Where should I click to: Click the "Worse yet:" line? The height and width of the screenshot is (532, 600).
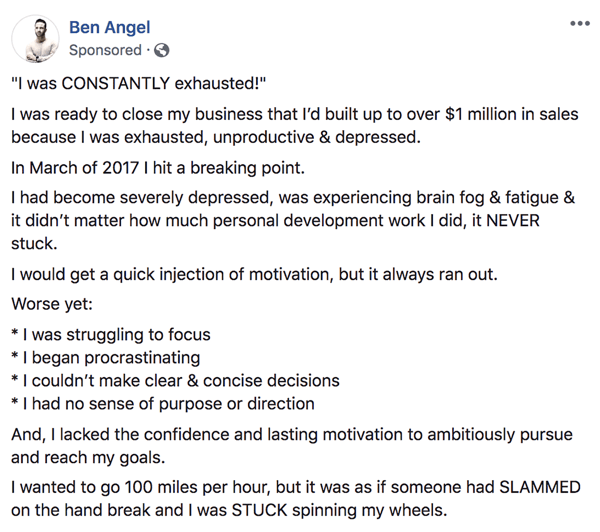click(52, 304)
